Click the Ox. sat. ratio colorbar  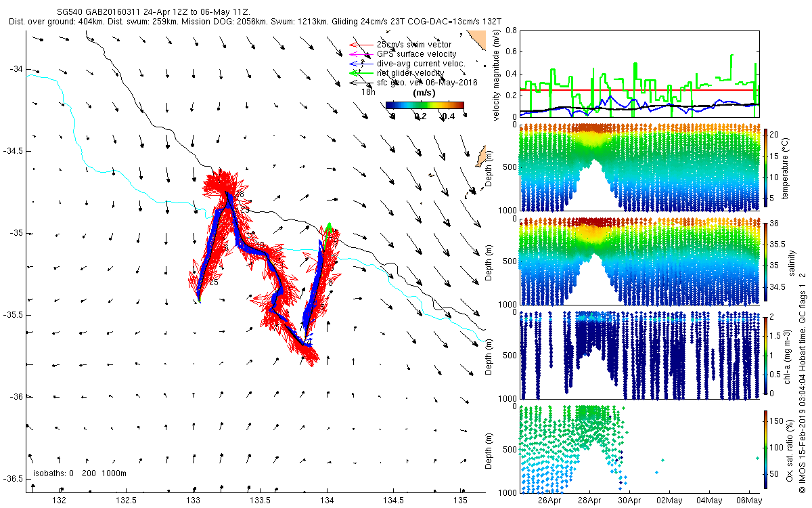[x=765, y=448]
